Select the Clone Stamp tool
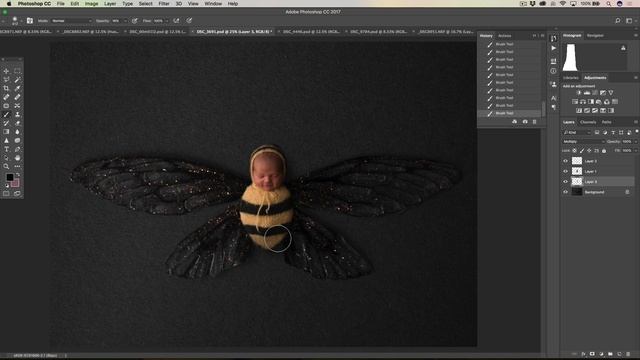Image resolution: width=640 pixels, height=360 pixels. tap(17, 114)
